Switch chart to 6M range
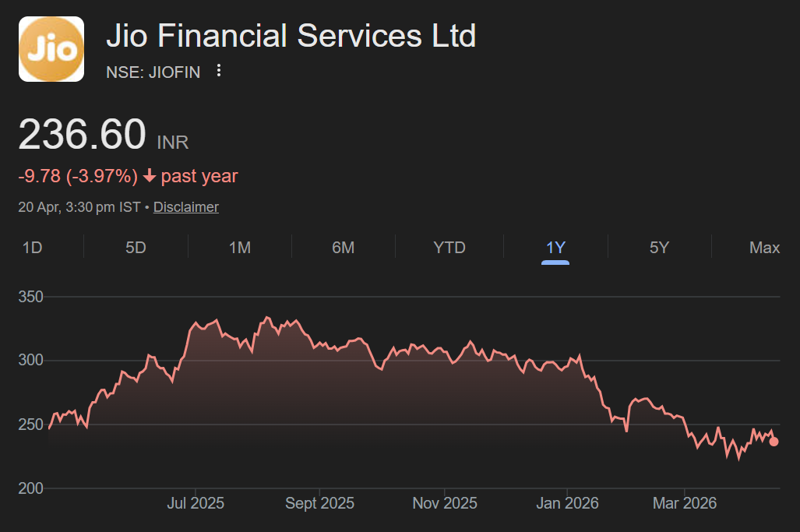The width and height of the screenshot is (800, 532). (343, 248)
